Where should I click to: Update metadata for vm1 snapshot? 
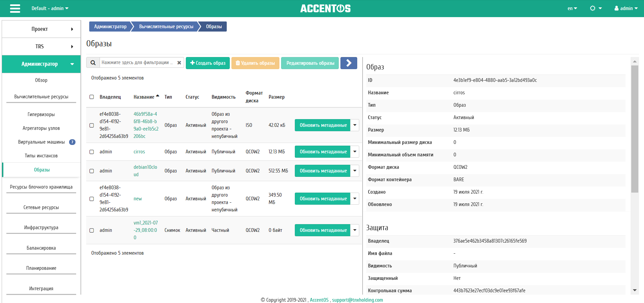(323, 230)
